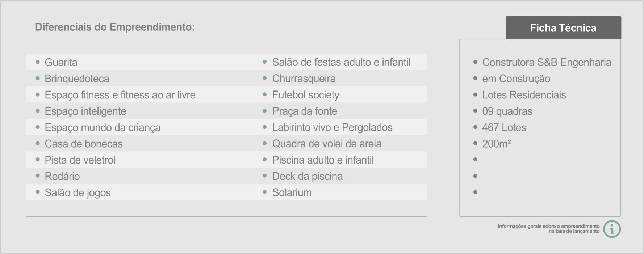Click Labirinto vivo e Pergolados

[x=332, y=127]
